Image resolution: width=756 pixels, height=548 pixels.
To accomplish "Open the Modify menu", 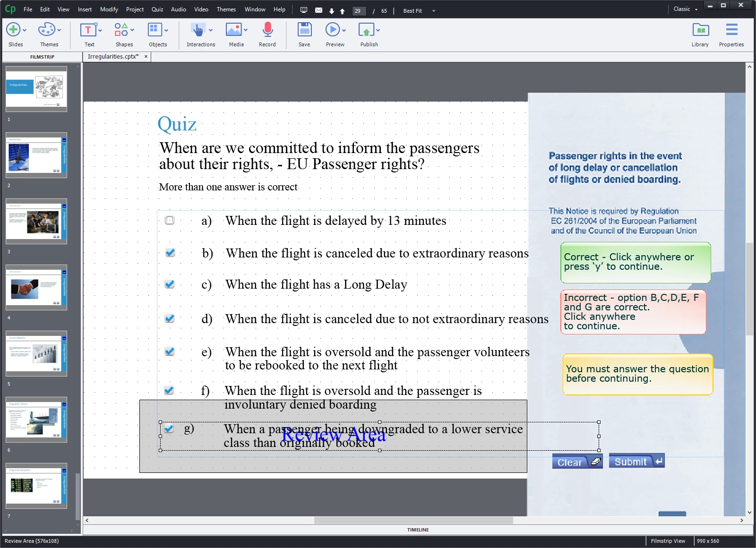I will pos(109,9).
